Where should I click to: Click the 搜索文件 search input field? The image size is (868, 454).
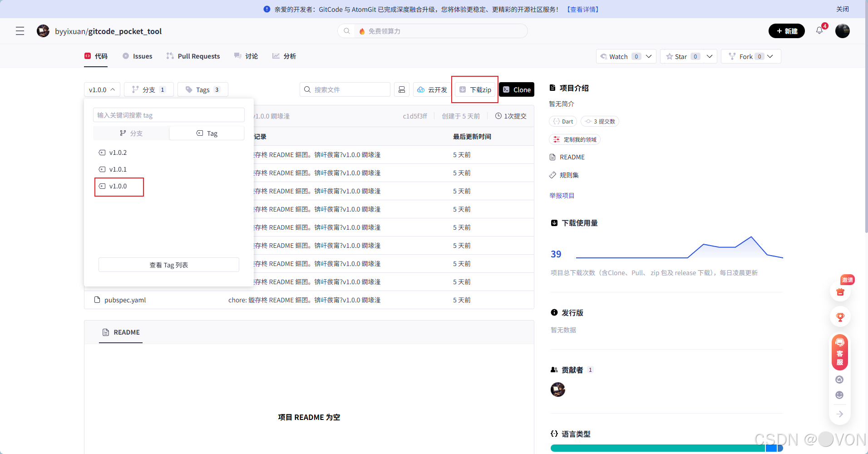pos(345,89)
